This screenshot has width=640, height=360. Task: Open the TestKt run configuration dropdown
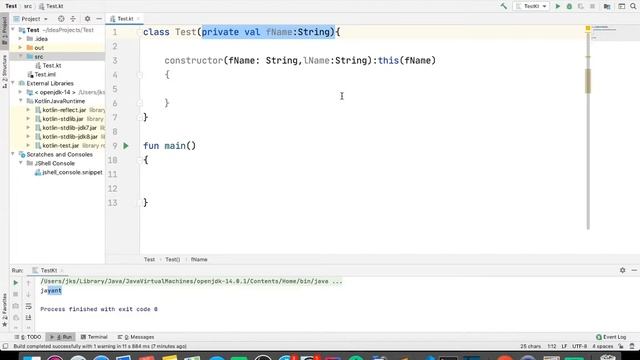531,6
